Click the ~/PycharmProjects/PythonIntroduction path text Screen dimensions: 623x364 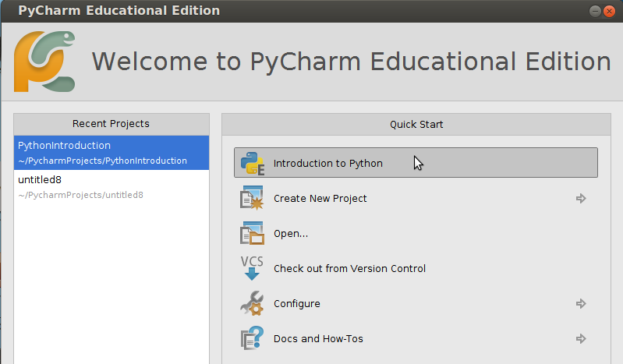[102, 161]
